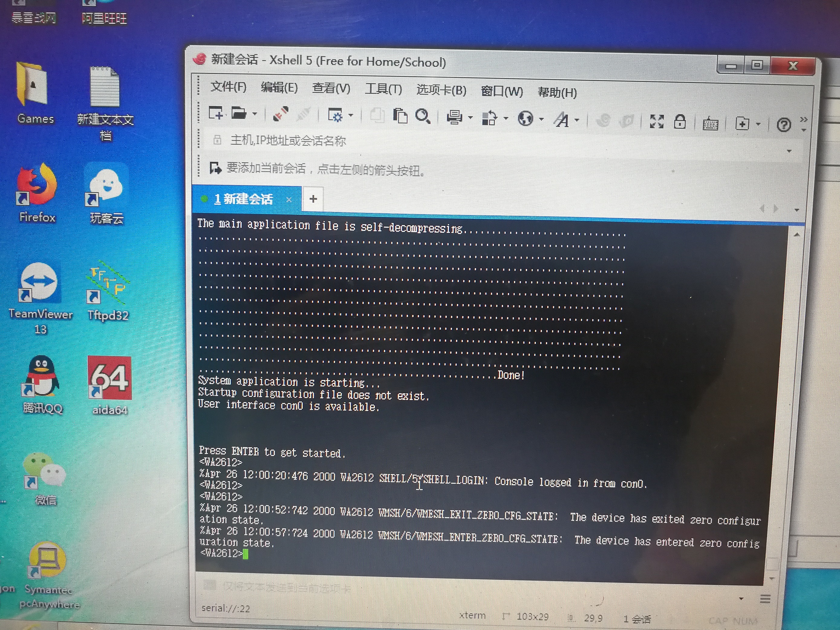Click the Fullscreen arrows icon
This screenshot has width=840, height=630.
click(656, 122)
